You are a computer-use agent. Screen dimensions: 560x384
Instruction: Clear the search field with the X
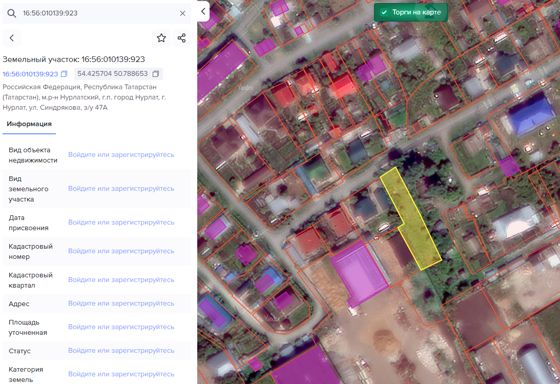182,13
